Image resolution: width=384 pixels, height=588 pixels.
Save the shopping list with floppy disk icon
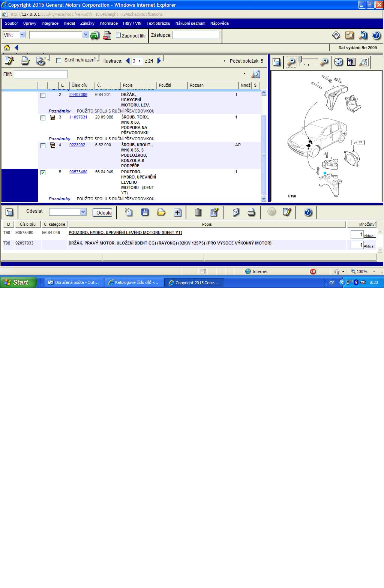click(x=145, y=212)
